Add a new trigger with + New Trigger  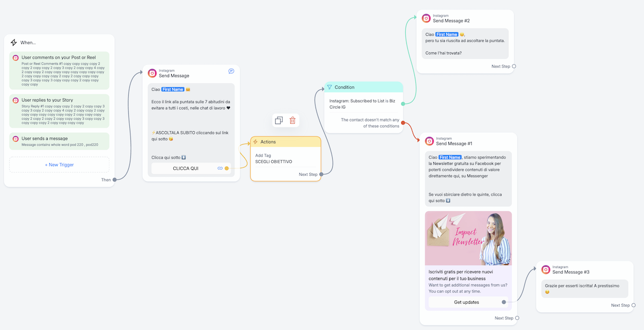point(59,164)
